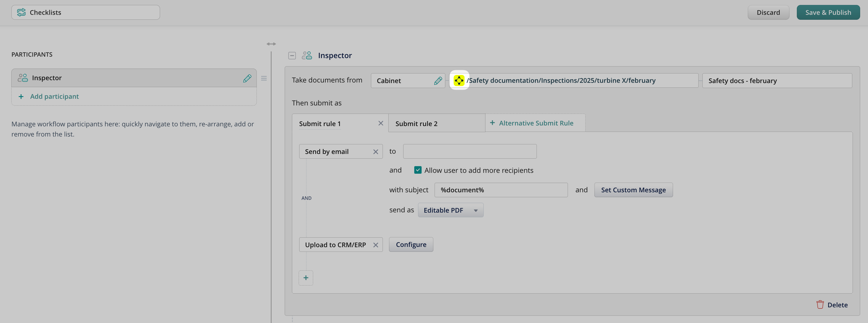The image size is (868, 323).
Task: Collapse the Inspector section
Action: 292,55
